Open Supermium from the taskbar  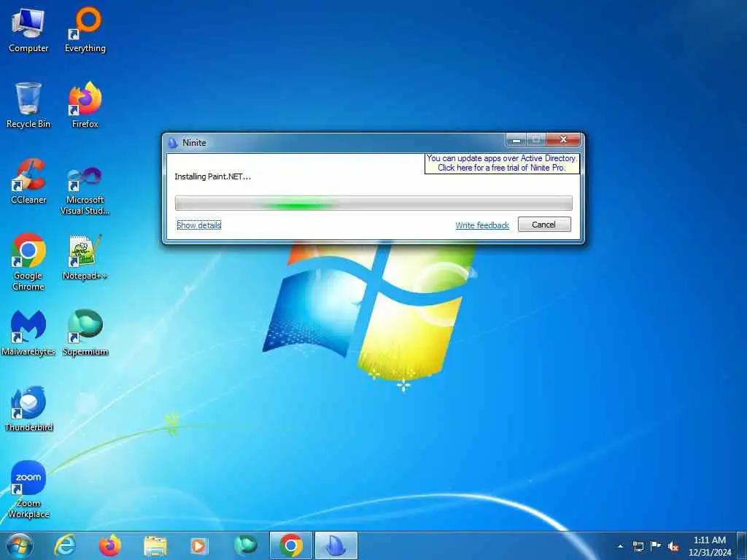point(245,545)
